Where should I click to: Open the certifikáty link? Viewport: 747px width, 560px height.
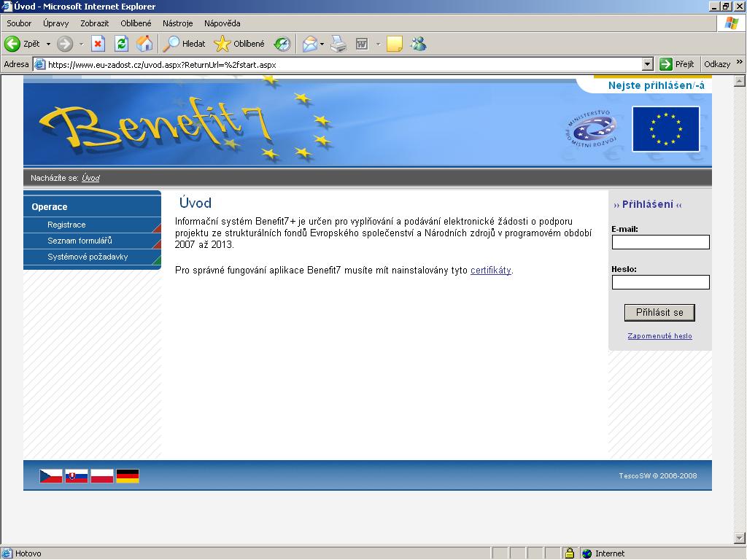(491, 270)
